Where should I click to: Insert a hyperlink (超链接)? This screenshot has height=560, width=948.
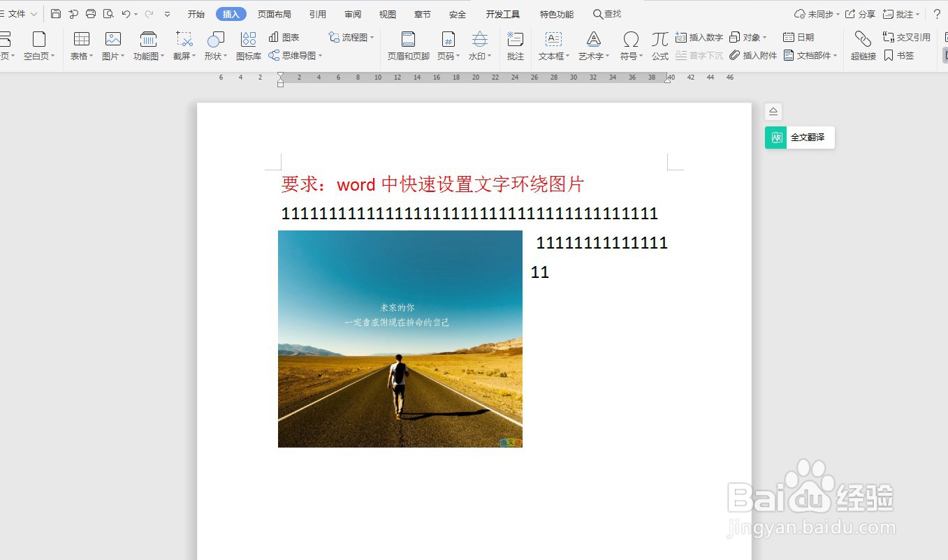pos(863,46)
